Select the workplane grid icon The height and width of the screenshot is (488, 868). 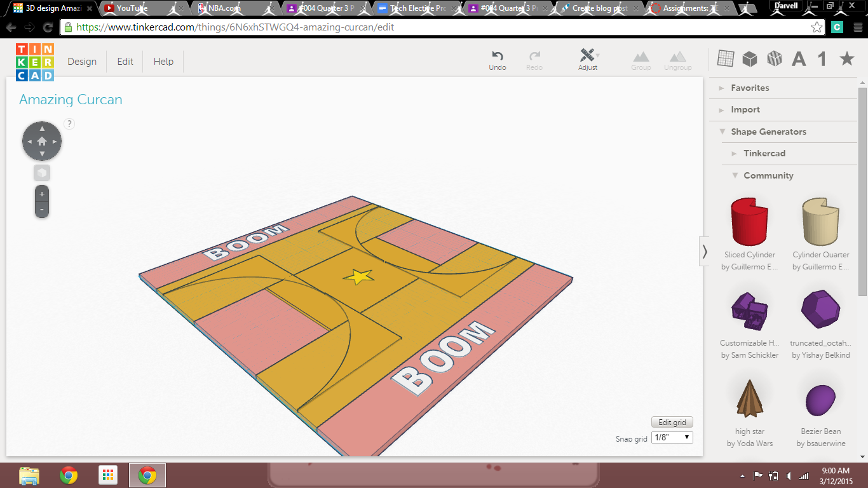pos(725,59)
